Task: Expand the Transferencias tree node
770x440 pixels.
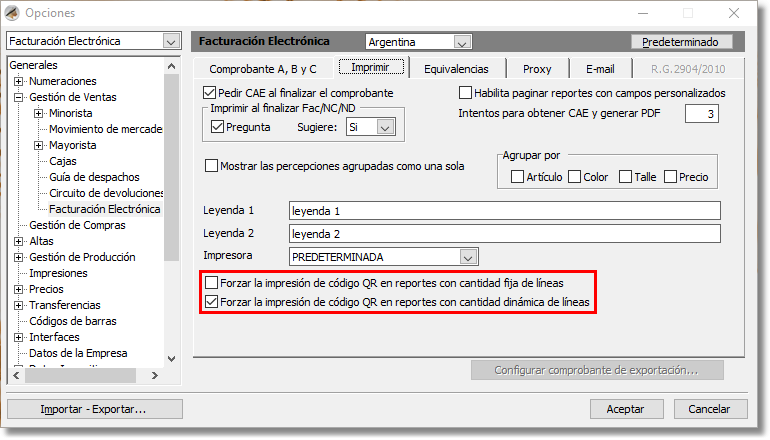Action: pyautogui.click(x=18, y=305)
